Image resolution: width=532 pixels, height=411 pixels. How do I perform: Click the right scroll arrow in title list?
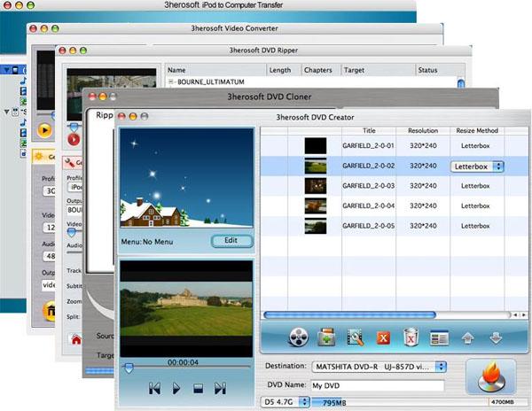[x=524, y=315]
